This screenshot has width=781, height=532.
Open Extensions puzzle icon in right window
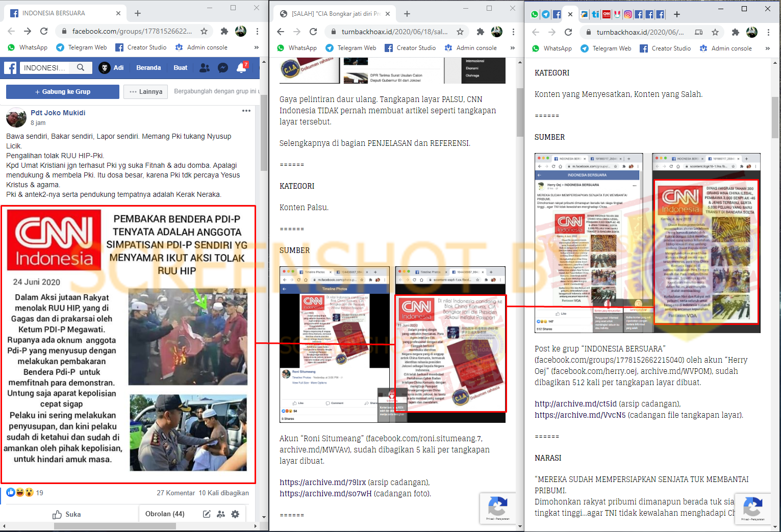point(735,32)
